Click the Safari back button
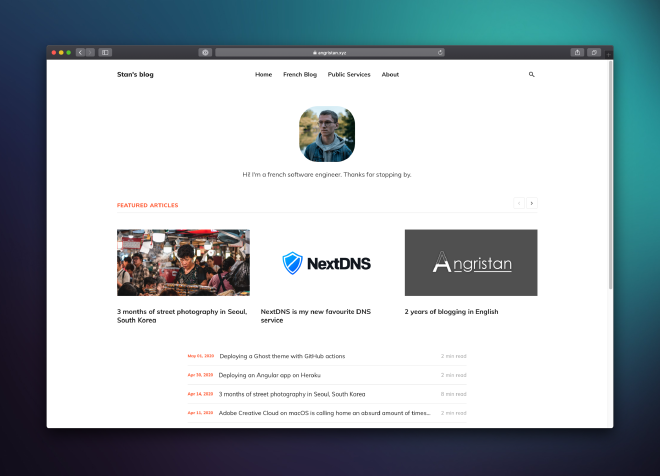 coord(80,52)
